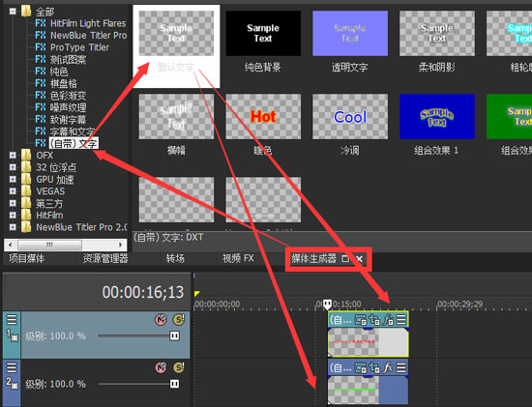Select the ProType Titler generator
The width and height of the screenshot is (532, 407).
(x=73, y=47)
